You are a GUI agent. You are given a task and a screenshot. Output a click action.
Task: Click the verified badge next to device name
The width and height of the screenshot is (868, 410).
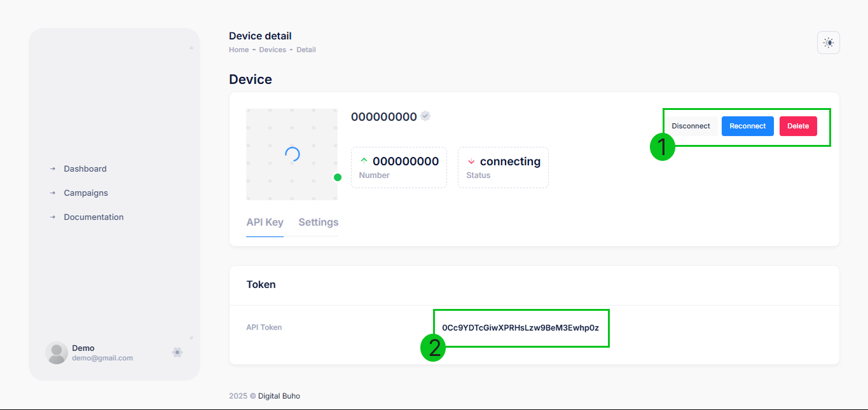point(425,116)
